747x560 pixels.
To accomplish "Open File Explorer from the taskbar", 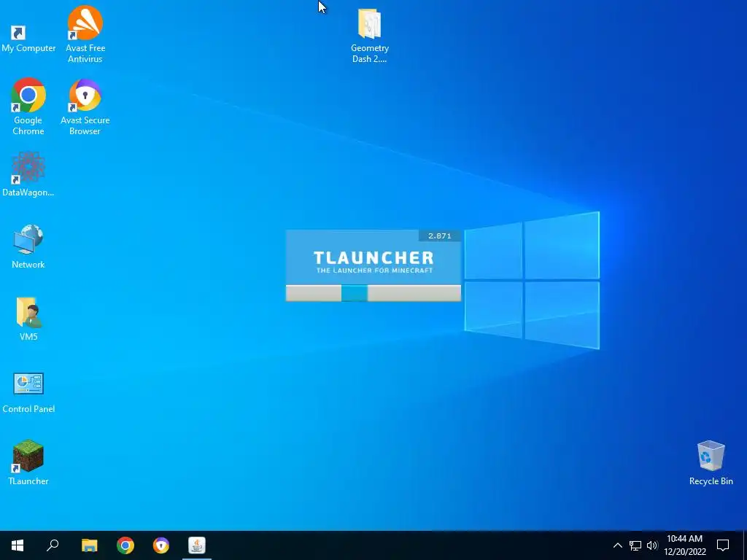I will (89, 545).
